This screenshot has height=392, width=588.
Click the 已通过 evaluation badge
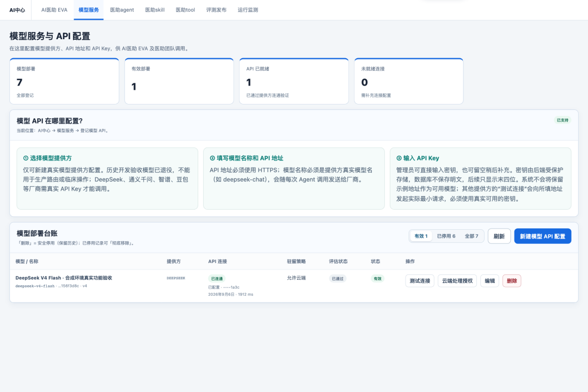click(338, 279)
